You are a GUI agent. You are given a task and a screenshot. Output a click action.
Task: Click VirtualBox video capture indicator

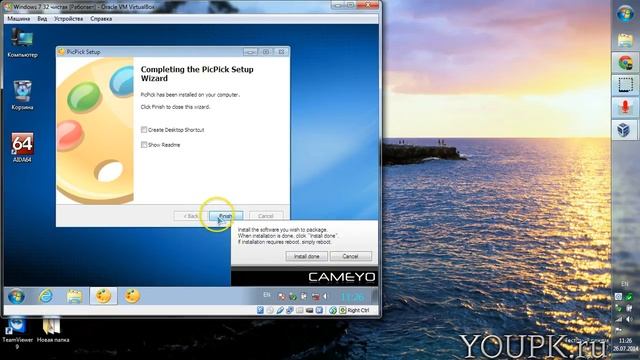[x=319, y=310]
